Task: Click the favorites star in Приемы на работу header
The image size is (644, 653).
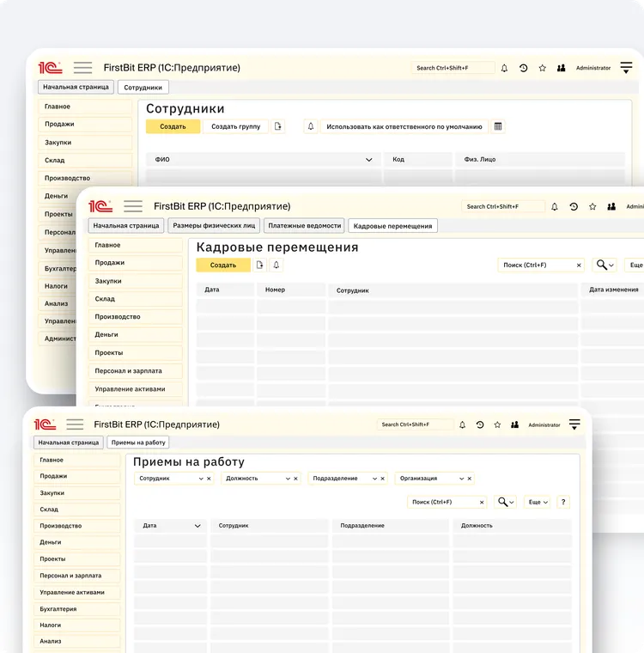Action: coord(497,424)
